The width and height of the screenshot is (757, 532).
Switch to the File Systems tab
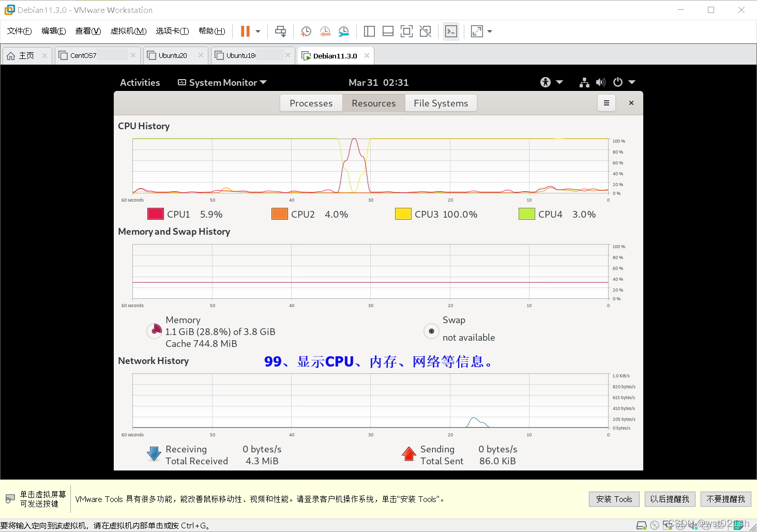coord(441,103)
